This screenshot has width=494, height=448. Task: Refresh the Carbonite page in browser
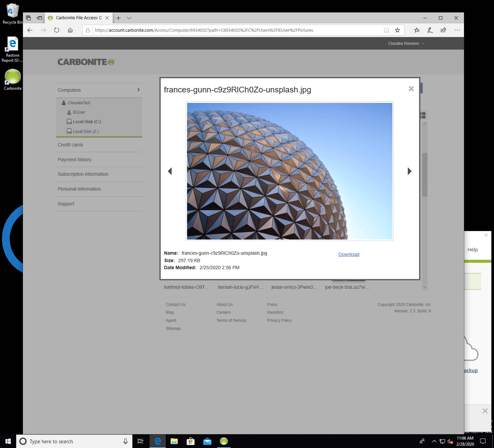click(57, 30)
